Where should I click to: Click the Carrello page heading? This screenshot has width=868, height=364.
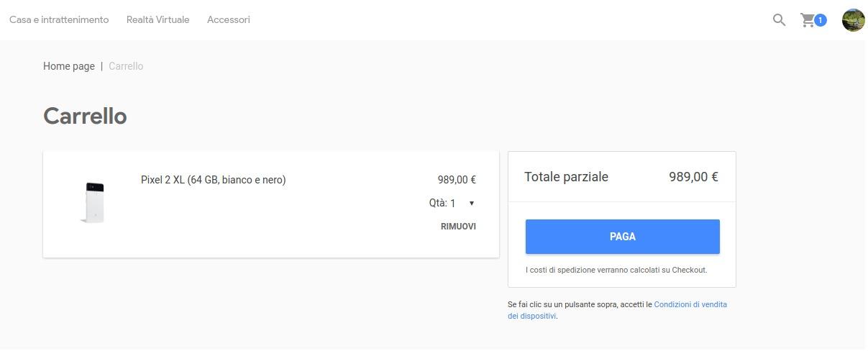point(85,116)
